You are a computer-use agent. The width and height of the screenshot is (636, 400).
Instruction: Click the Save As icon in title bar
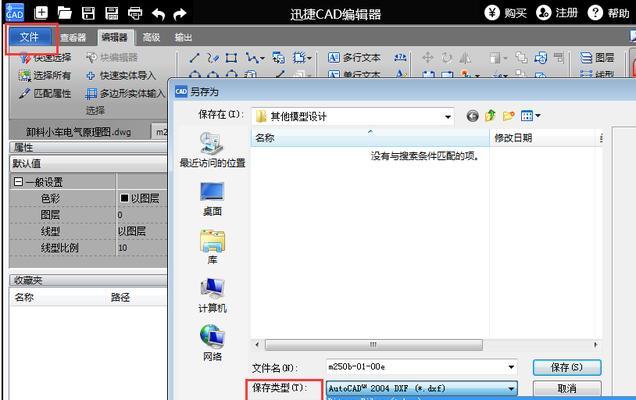(x=112, y=13)
